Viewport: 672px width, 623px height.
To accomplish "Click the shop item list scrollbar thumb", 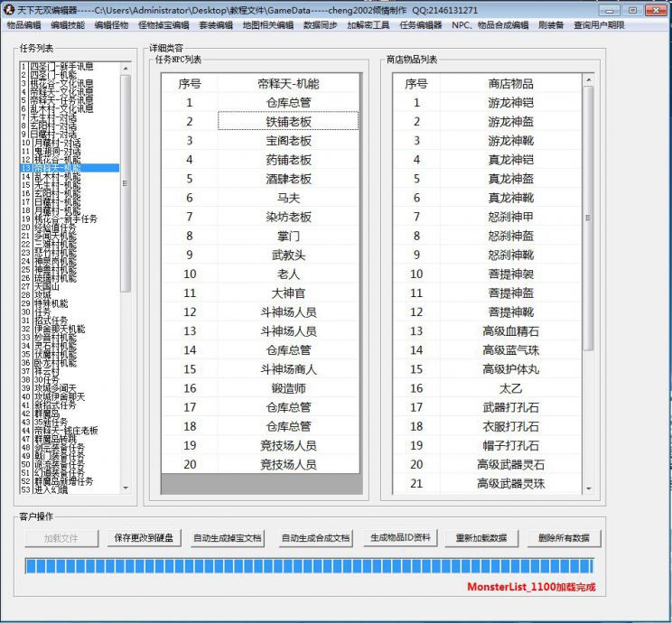I will [588, 217].
